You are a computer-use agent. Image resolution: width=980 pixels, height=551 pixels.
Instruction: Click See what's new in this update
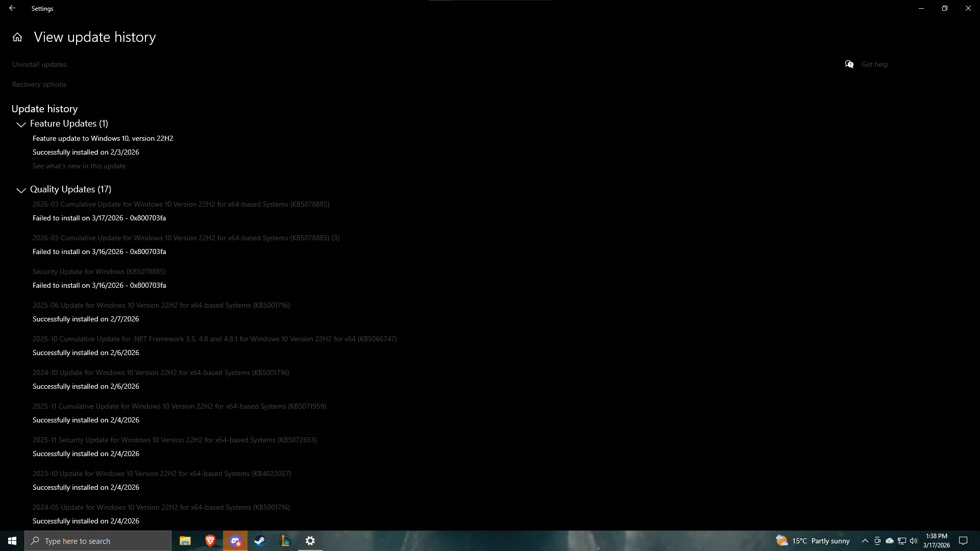point(79,166)
